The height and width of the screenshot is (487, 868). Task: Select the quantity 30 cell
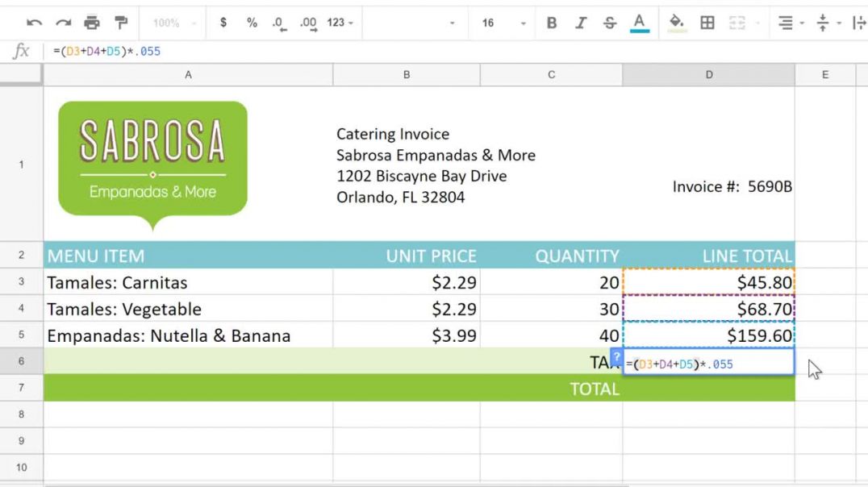(x=551, y=309)
